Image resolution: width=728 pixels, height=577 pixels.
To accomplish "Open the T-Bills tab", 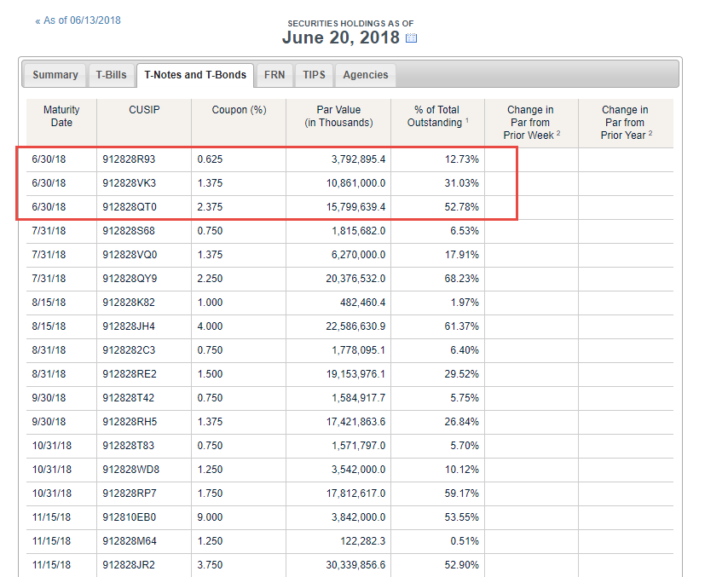I will pos(110,75).
